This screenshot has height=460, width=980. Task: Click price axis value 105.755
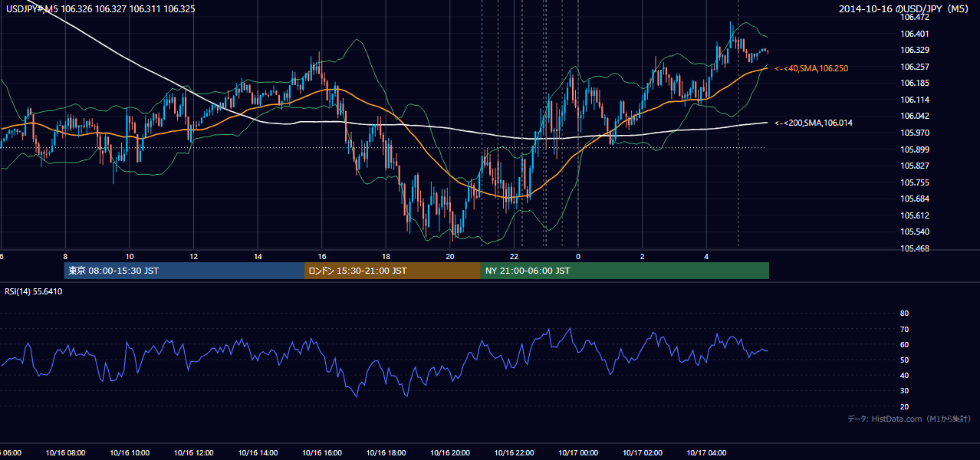[x=915, y=182]
